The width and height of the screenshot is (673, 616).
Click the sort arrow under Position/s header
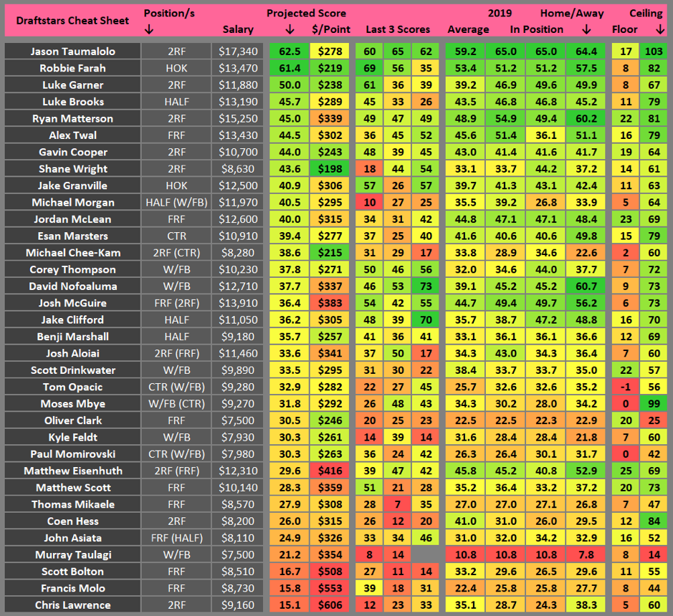148,29
